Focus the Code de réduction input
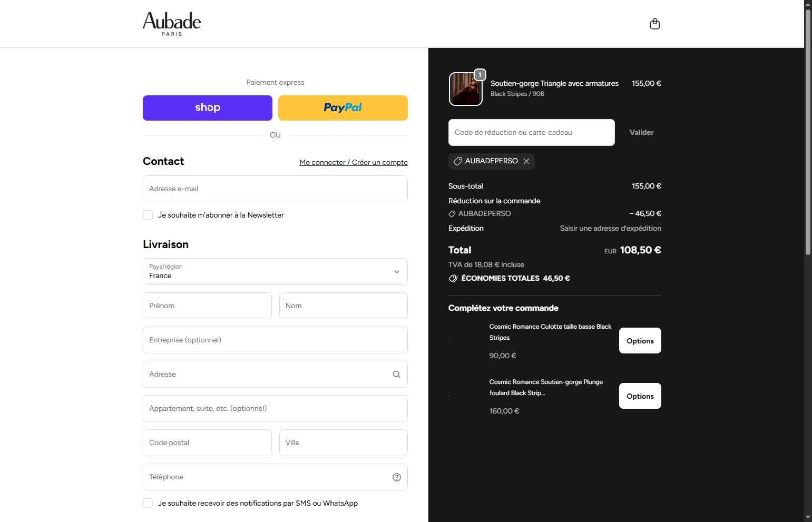This screenshot has height=522, width=812. (532, 132)
